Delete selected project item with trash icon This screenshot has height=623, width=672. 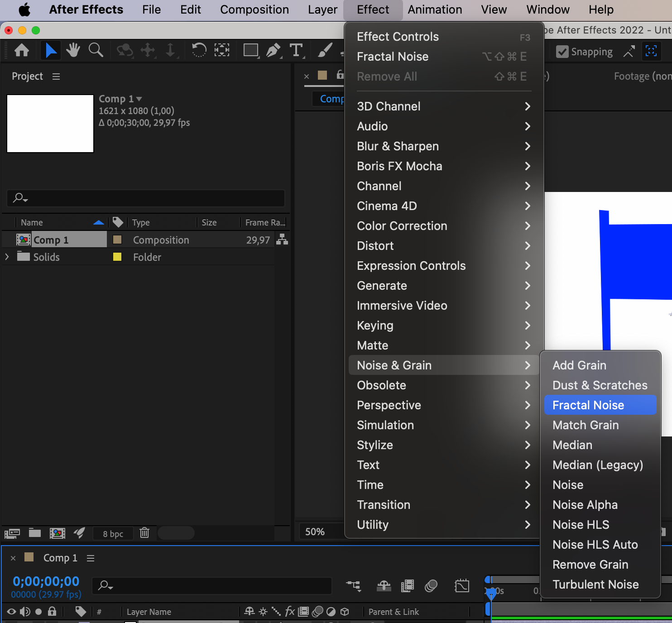coord(144,533)
